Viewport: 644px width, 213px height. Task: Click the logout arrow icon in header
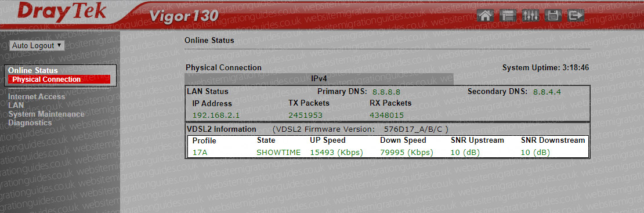(x=576, y=15)
